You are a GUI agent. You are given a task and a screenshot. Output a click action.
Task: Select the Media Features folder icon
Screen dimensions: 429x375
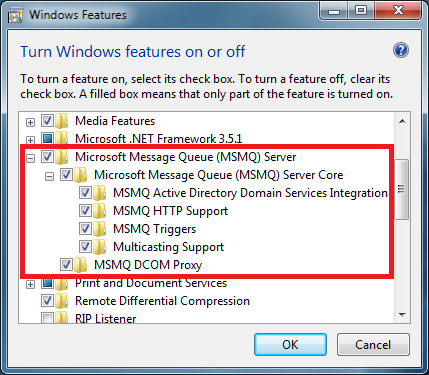tap(62, 121)
